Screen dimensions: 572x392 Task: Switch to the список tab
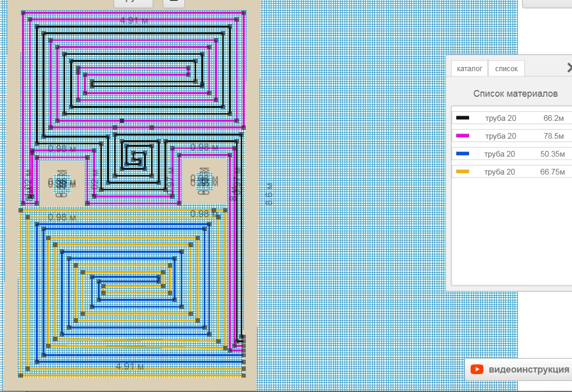pos(506,69)
